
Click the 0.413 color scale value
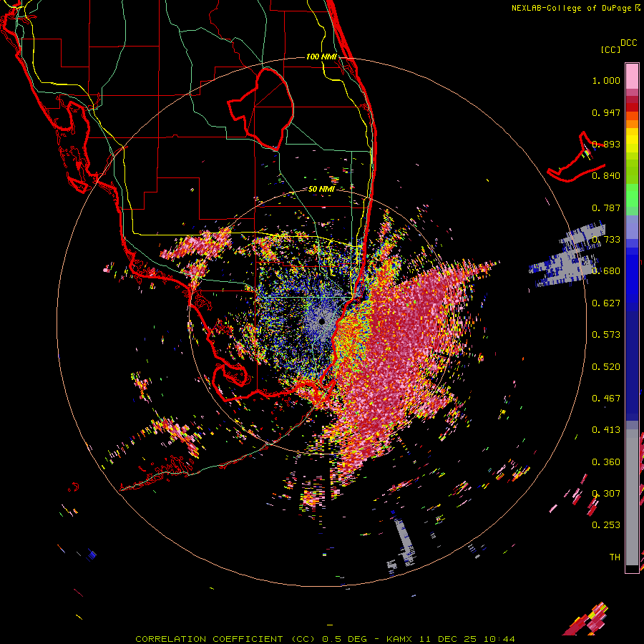(x=606, y=430)
